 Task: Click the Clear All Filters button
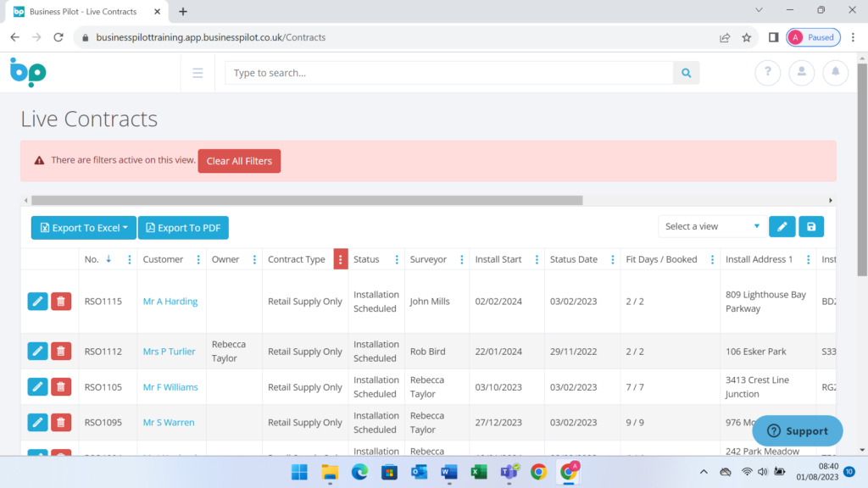[x=239, y=161]
